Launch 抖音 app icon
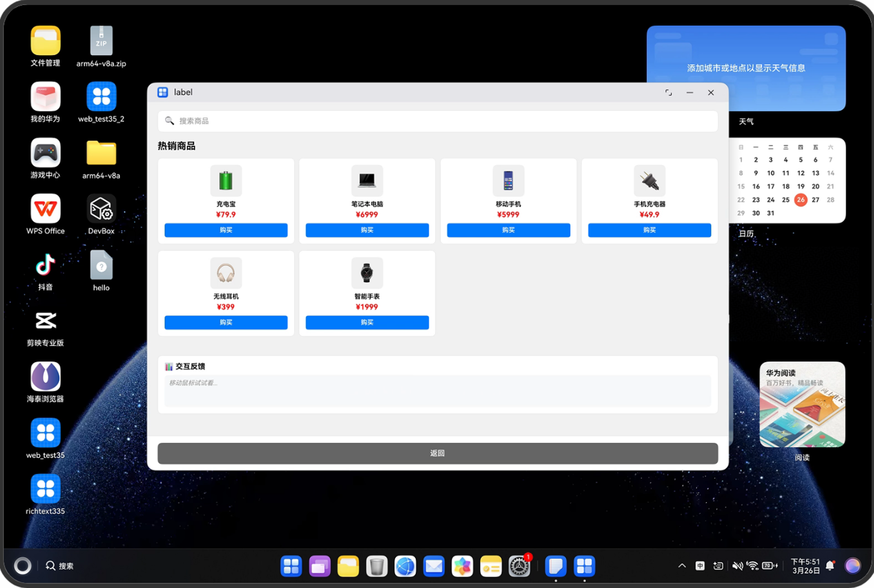Viewport: 874px width, 588px height. pyautogui.click(x=45, y=265)
